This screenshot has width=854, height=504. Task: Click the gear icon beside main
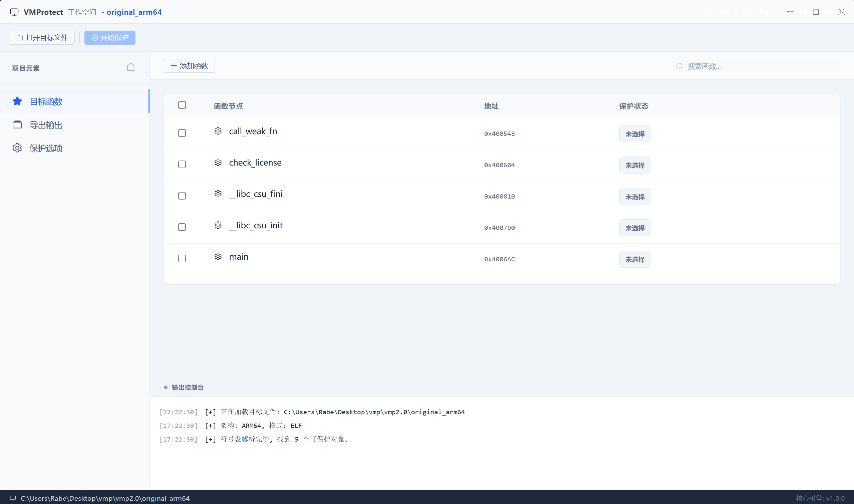click(x=218, y=256)
